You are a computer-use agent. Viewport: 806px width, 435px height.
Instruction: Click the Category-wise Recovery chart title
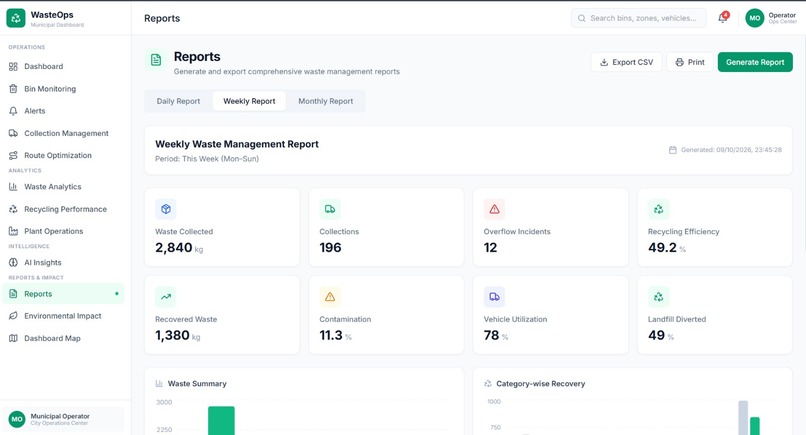click(541, 384)
